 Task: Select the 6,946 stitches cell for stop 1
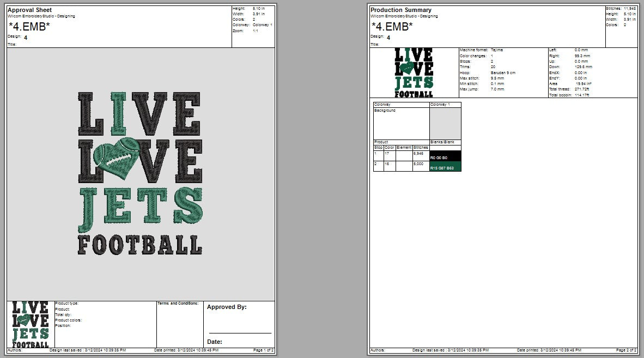point(418,154)
